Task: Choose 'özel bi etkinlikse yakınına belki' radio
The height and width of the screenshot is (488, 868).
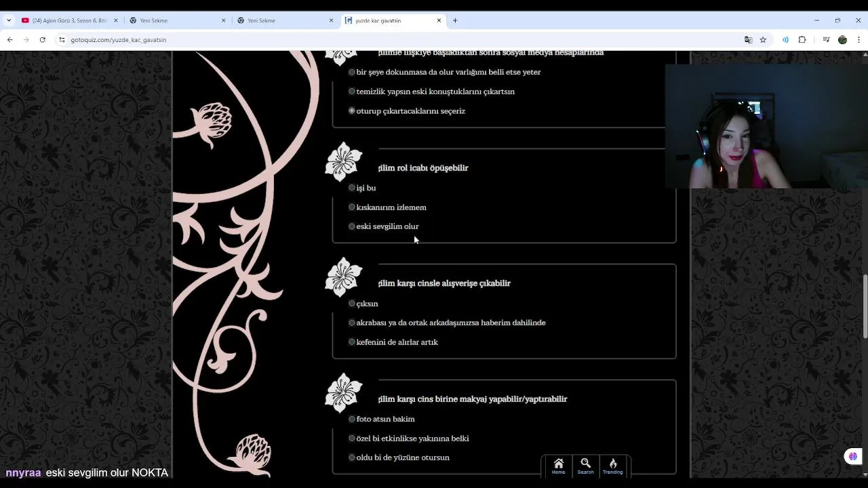Action: [352, 439]
